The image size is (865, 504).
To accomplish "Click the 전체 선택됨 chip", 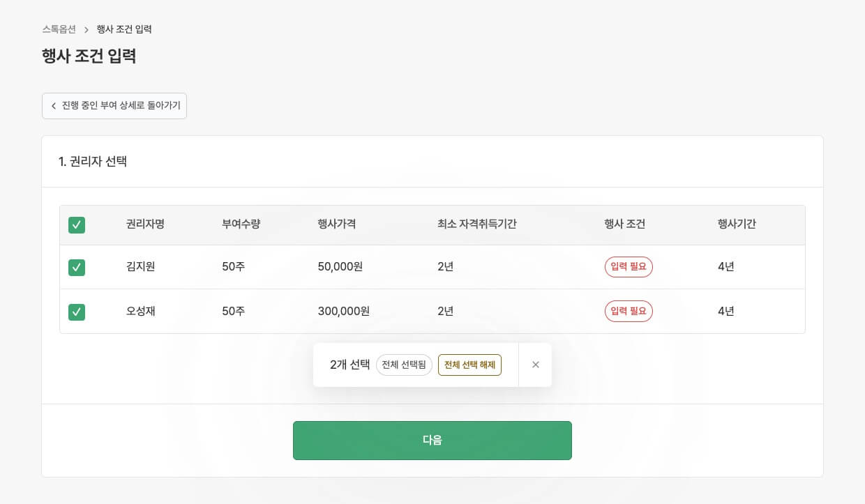I will [404, 365].
